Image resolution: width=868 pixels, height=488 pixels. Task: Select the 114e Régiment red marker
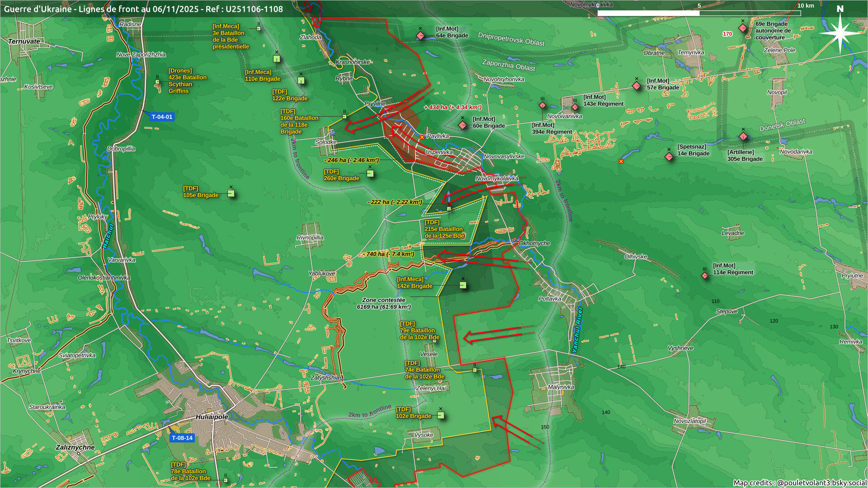(704, 275)
